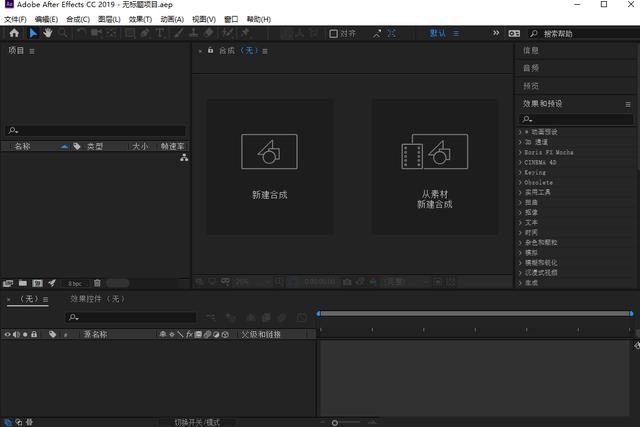Open the timeline （无）panel menu icon
Image resolution: width=640 pixels, height=427 pixels.
[x=45, y=299]
